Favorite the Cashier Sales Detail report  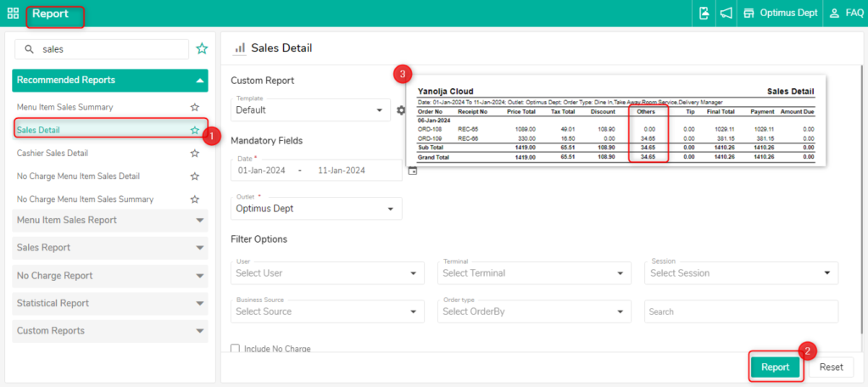click(x=194, y=153)
